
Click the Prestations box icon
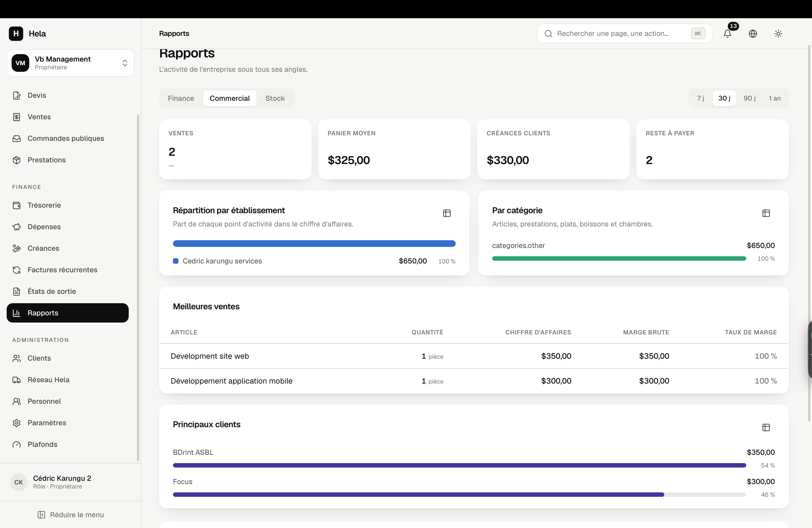17,160
